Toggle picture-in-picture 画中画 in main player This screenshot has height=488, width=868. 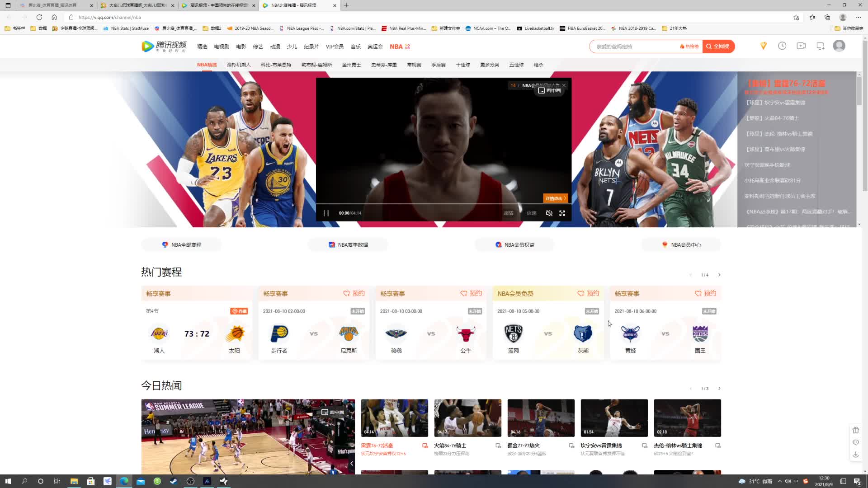549,91
